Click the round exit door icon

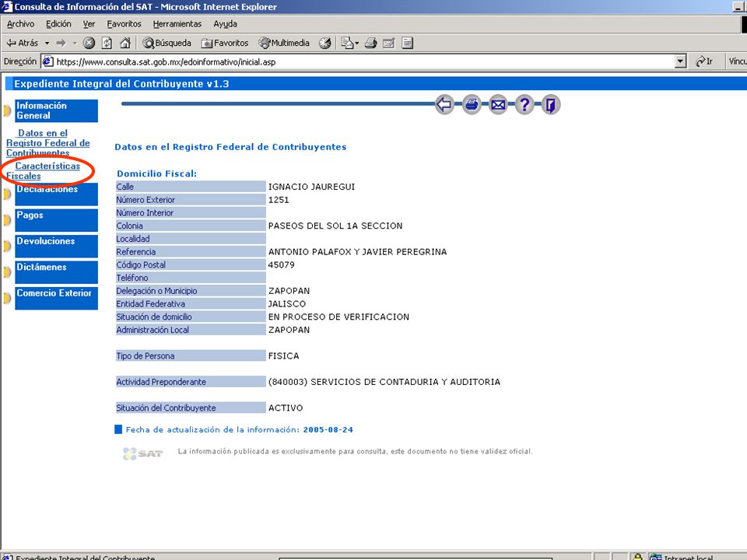551,104
